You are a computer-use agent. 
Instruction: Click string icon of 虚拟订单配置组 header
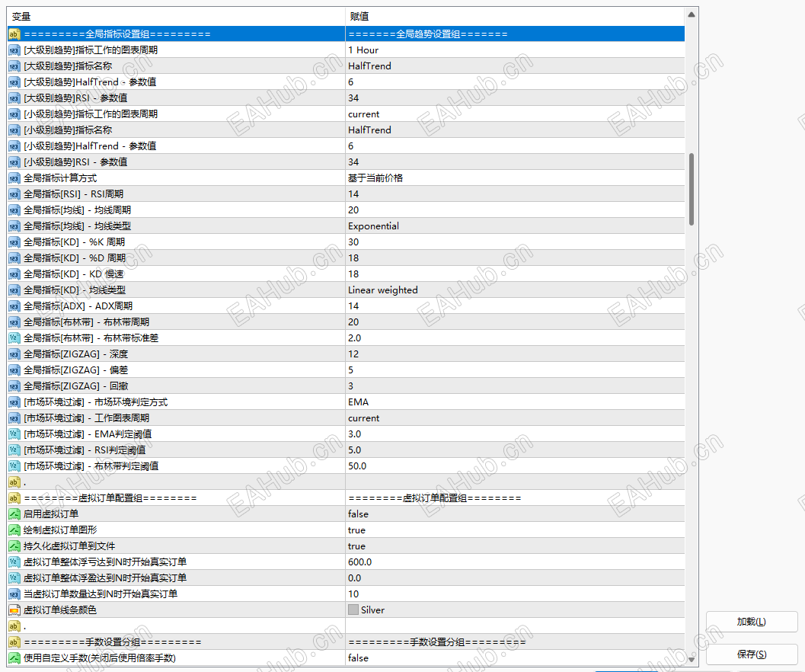[14, 498]
